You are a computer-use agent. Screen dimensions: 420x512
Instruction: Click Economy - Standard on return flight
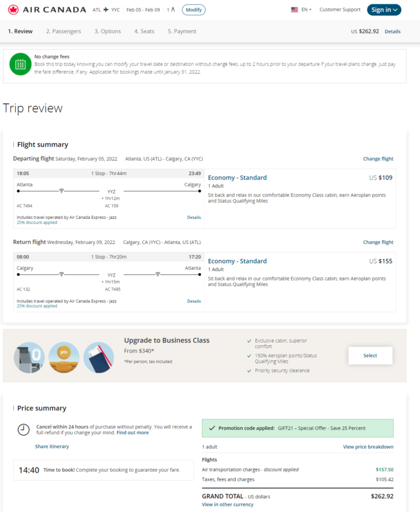click(237, 261)
